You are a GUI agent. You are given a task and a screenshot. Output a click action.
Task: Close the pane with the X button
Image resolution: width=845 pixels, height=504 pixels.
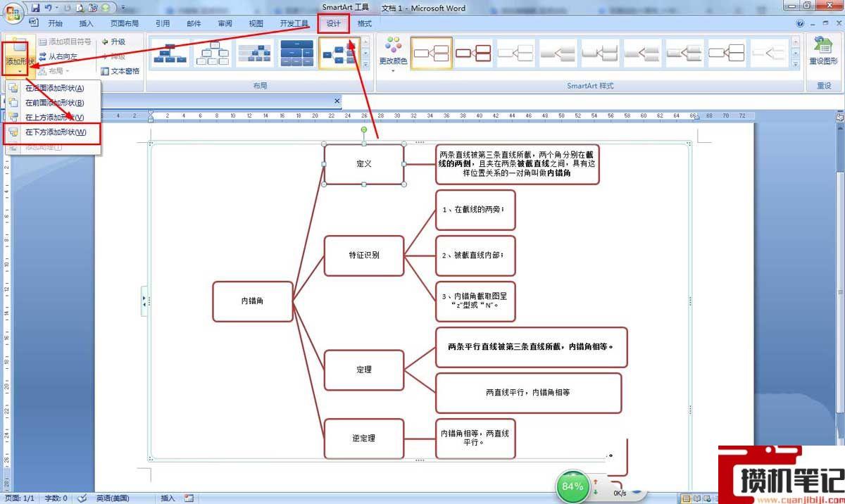337,101
